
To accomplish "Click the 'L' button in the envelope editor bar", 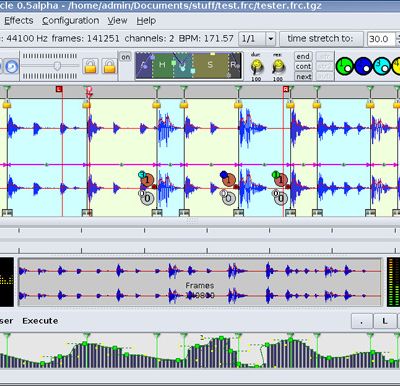I will coord(385,321).
